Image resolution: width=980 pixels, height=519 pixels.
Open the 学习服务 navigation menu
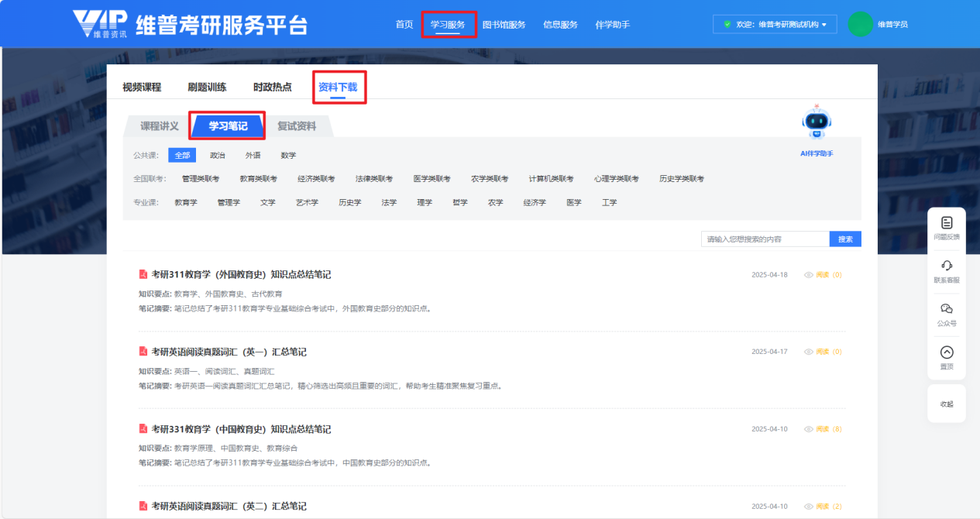click(x=448, y=25)
